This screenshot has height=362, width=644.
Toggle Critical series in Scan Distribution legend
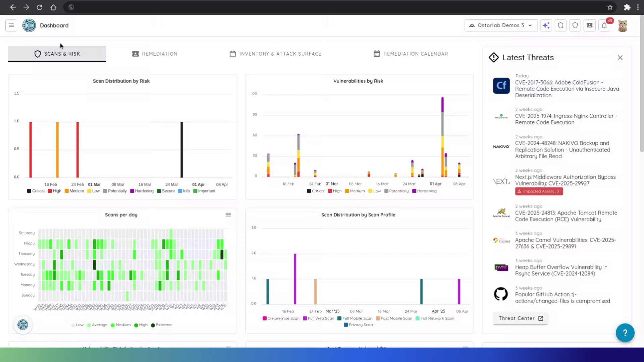coord(36,191)
